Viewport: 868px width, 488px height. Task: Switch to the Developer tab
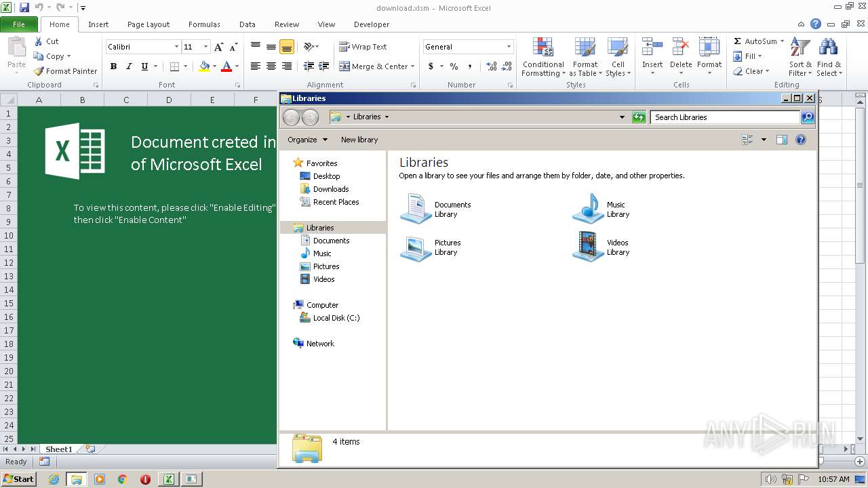tap(372, 24)
